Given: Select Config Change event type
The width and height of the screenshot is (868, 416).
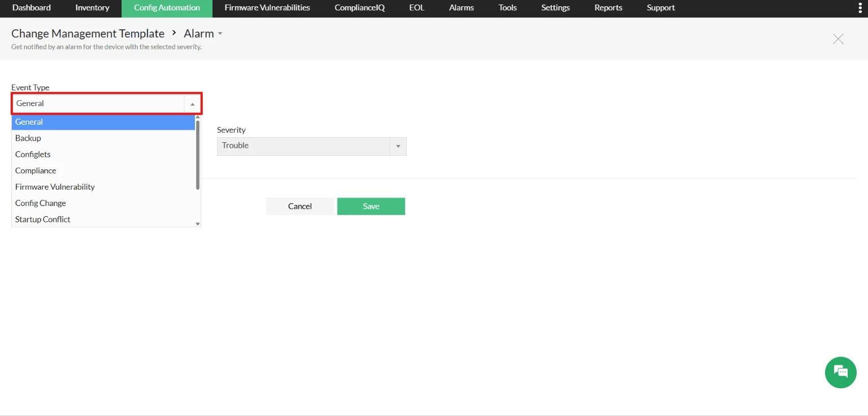Looking at the screenshot, I should [x=103, y=203].
